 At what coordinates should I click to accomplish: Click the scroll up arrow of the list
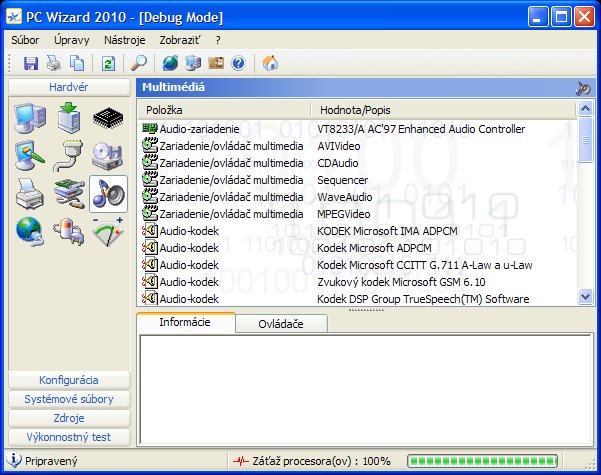[585, 109]
